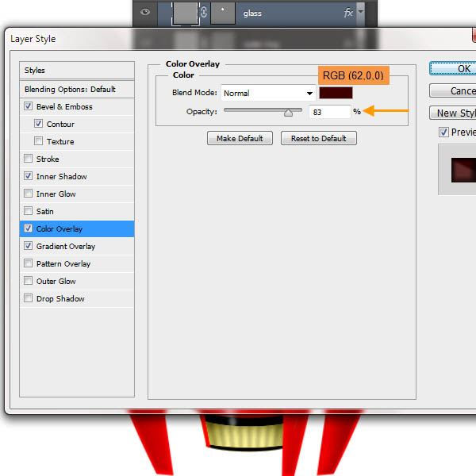Toggle the Preview checkbox

(443, 132)
